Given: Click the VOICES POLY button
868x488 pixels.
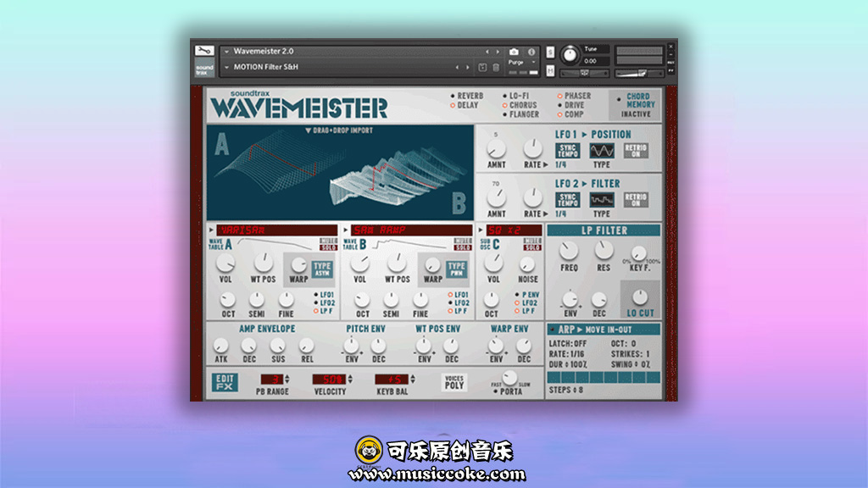Looking at the screenshot, I should [454, 382].
